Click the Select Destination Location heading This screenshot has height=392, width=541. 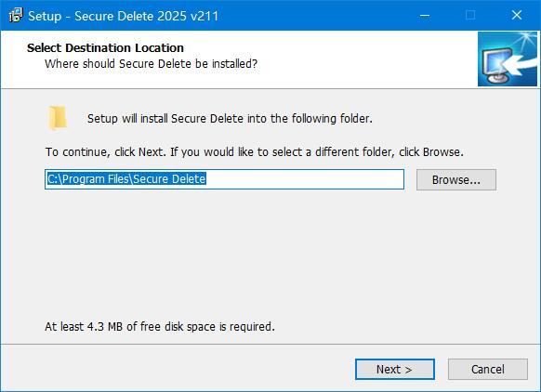(x=105, y=48)
